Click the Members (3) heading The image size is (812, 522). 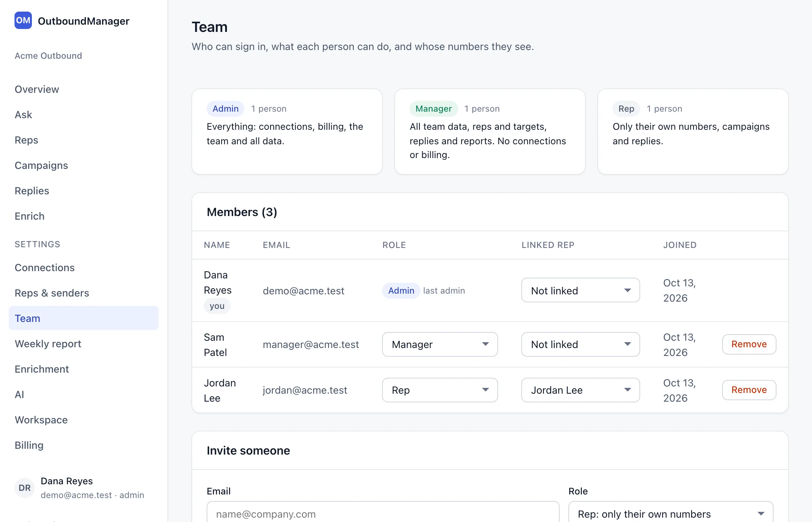242,212
